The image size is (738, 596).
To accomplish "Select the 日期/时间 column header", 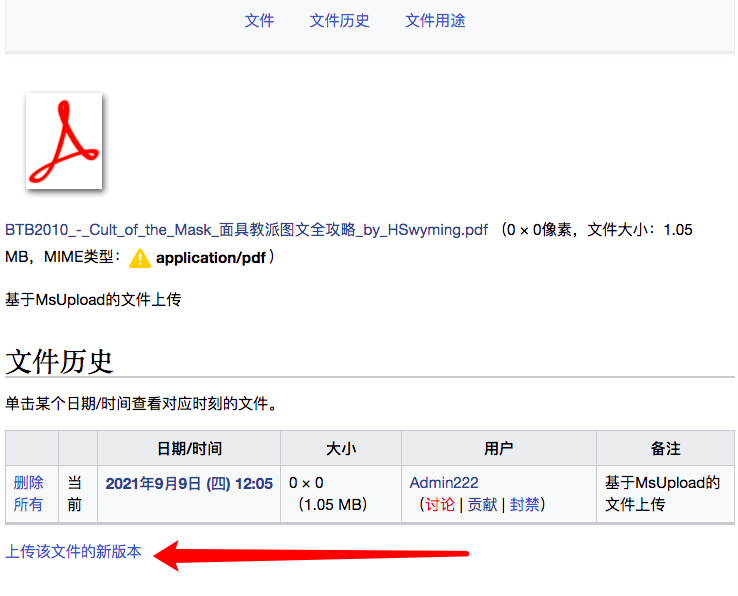I will pyautogui.click(x=189, y=448).
